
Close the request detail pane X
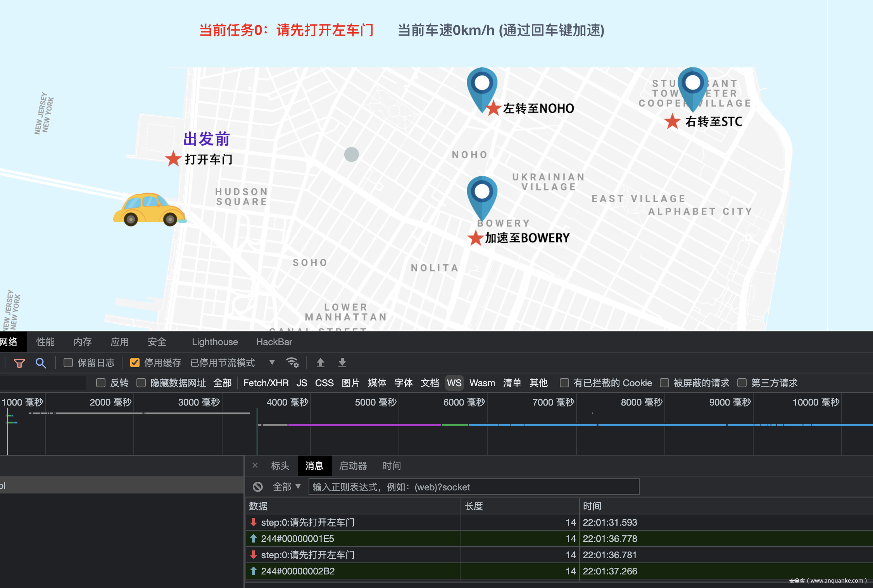pos(255,465)
